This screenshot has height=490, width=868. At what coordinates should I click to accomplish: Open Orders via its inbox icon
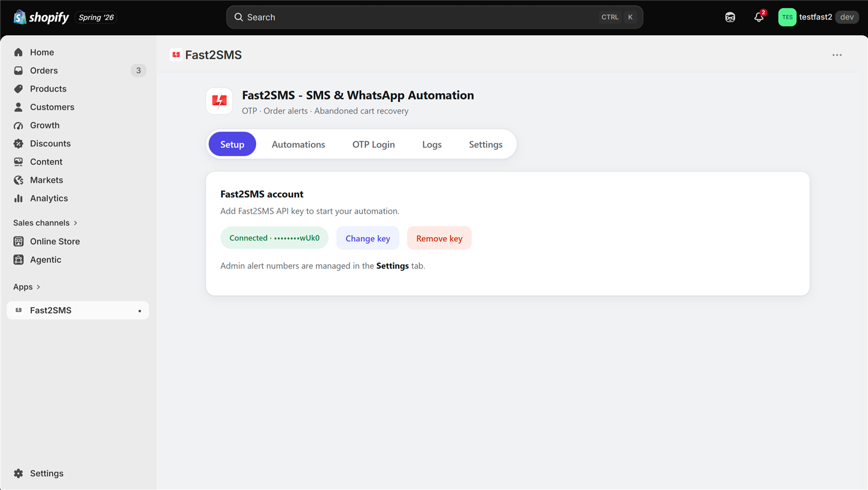pyautogui.click(x=18, y=71)
